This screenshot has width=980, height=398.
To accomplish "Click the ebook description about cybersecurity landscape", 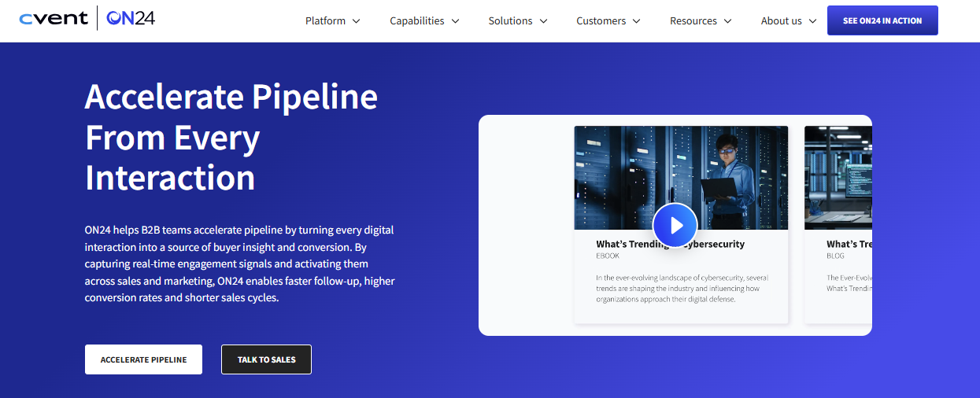I will (x=682, y=288).
